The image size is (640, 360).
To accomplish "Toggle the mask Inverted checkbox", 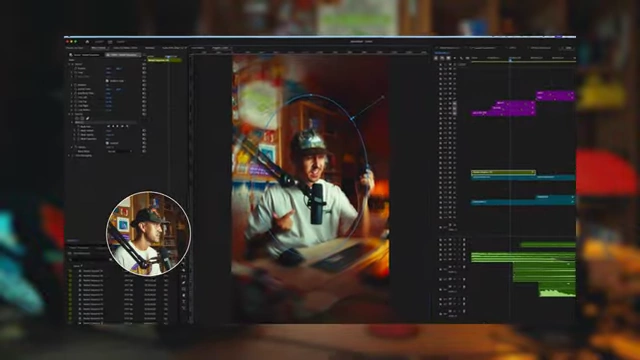I will (107, 143).
